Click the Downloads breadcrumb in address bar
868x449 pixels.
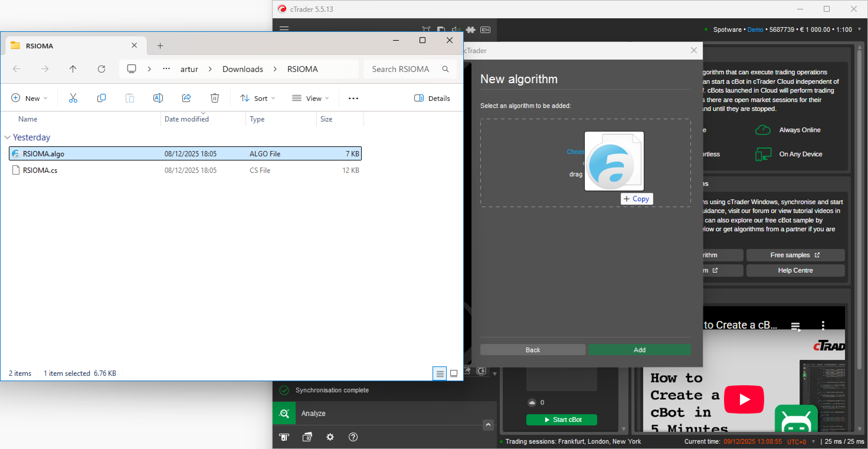coord(243,69)
